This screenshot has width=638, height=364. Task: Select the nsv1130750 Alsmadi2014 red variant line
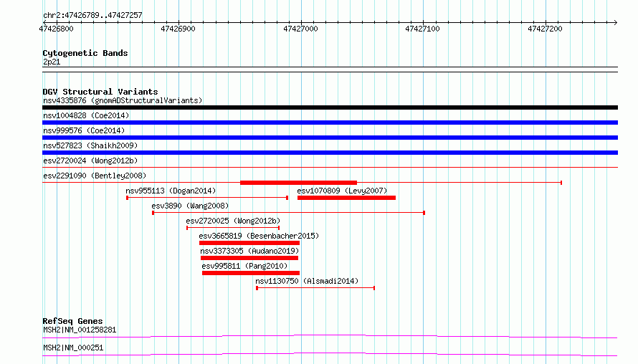click(315, 288)
